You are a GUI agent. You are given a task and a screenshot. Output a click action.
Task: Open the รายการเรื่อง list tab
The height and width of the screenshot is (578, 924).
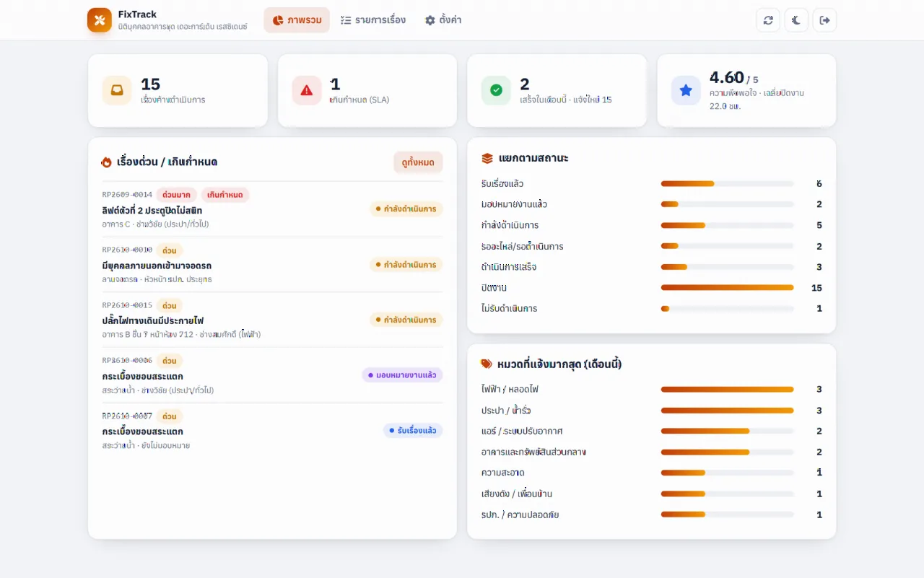(x=373, y=20)
